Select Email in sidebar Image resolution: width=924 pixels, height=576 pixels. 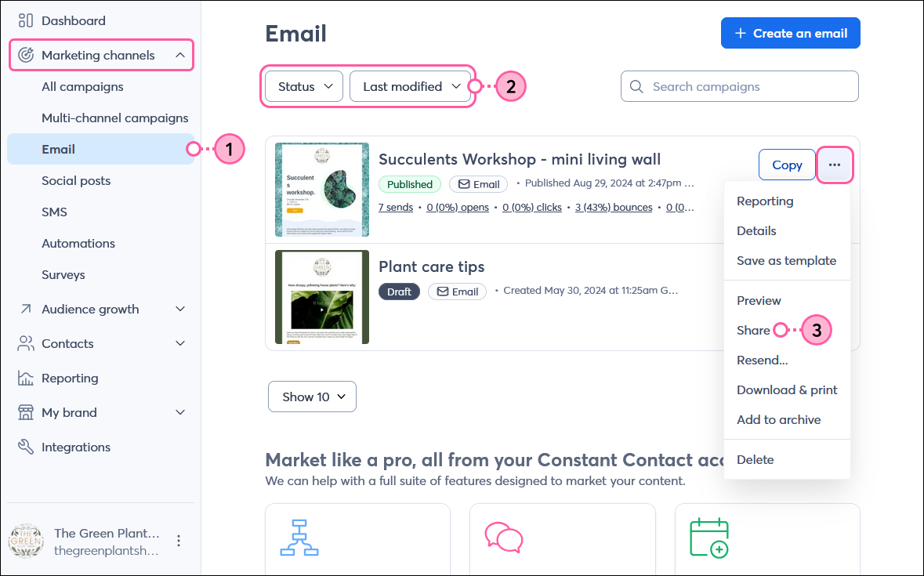click(x=101, y=149)
